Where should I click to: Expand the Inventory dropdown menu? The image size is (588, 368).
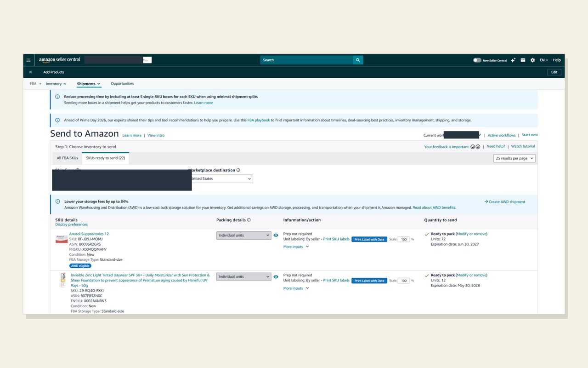pos(56,84)
